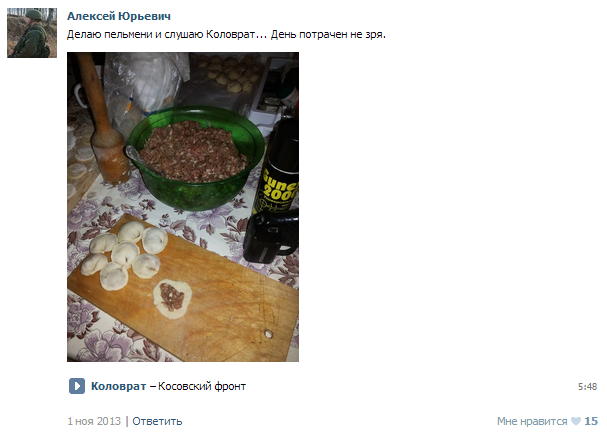
Task: Click the black mug in the photo
Action: coord(271,236)
